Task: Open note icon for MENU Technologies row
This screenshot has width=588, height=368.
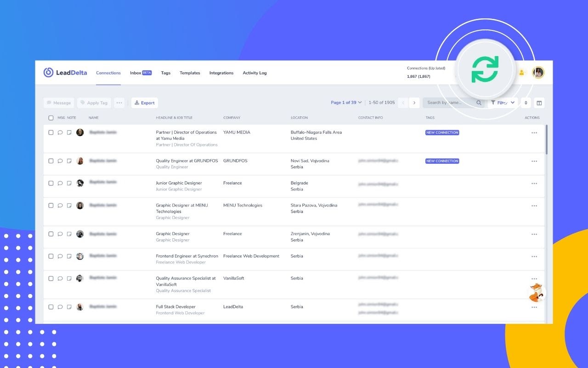Action: tap(69, 206)
